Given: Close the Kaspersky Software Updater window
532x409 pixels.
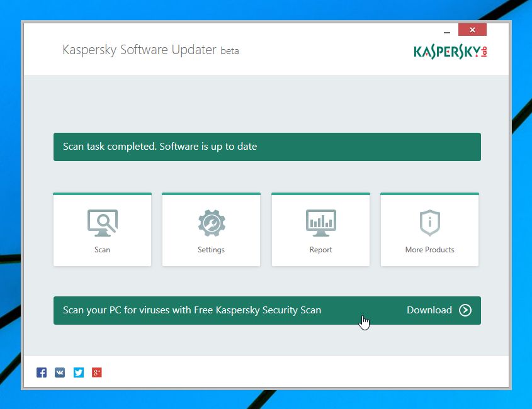Looking at the screenshot, I should [472, 30].
